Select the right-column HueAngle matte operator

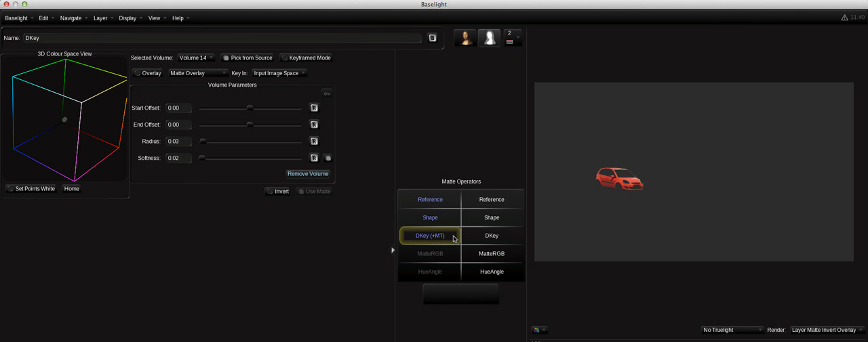click(x=492, y=272)
